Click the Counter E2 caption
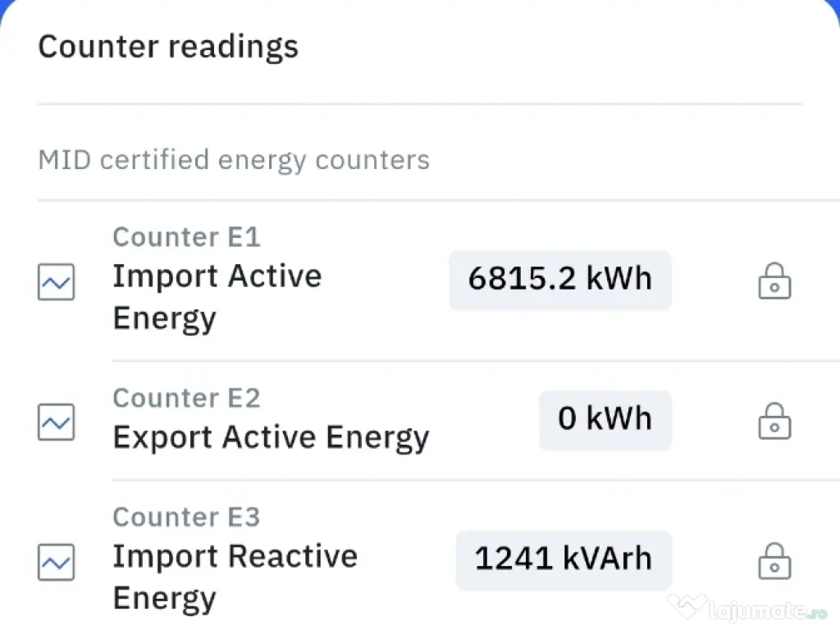The width and height of the screenshot is (840, 630). coord(186,398)
